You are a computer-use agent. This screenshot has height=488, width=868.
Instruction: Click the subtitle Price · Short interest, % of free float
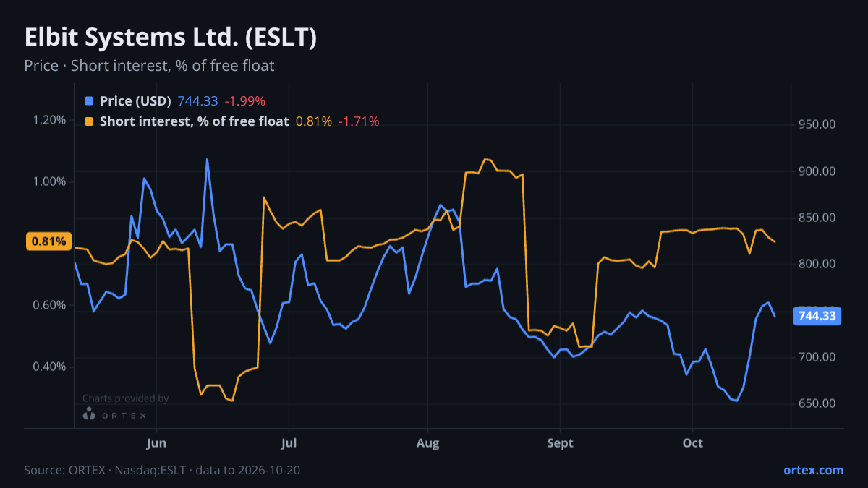[x=149, y=66]
